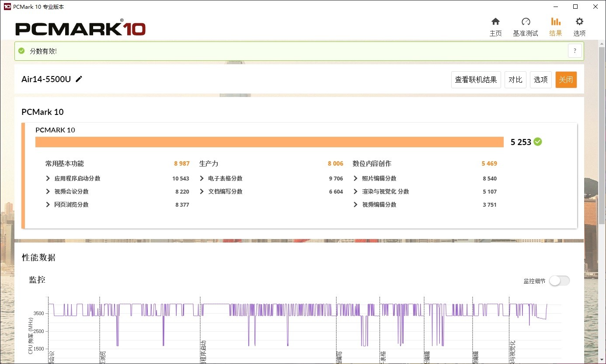Viewport: 606px width, 364px height.
Task: Click the value 9 706
Action: pos(336,178)
